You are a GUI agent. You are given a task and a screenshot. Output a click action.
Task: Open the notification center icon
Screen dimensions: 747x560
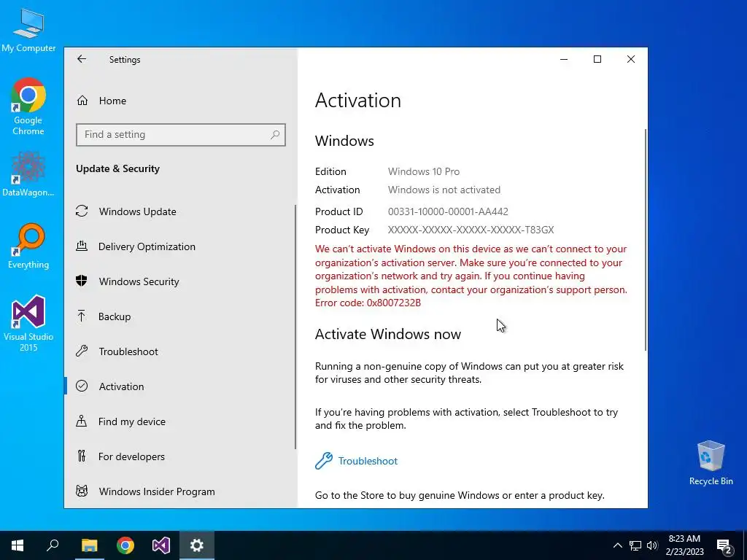point(724,545)
